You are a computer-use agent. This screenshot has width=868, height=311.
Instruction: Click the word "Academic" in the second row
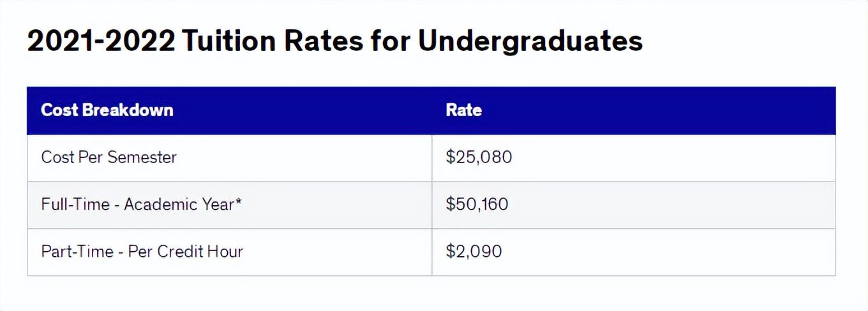click(x=160, y=205)
